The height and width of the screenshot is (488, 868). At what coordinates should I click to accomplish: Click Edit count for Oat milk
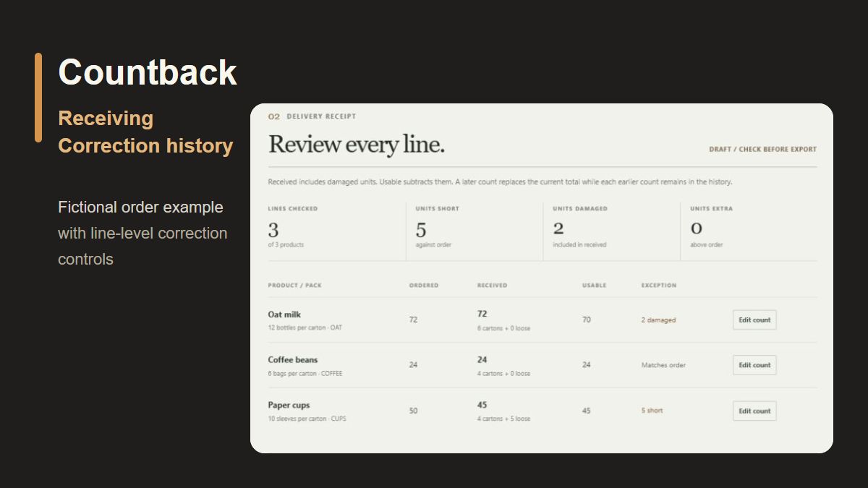(754, 320)
